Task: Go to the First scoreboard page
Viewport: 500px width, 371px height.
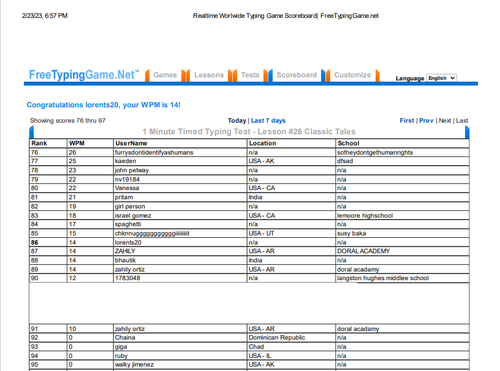Action: [407, 121]
